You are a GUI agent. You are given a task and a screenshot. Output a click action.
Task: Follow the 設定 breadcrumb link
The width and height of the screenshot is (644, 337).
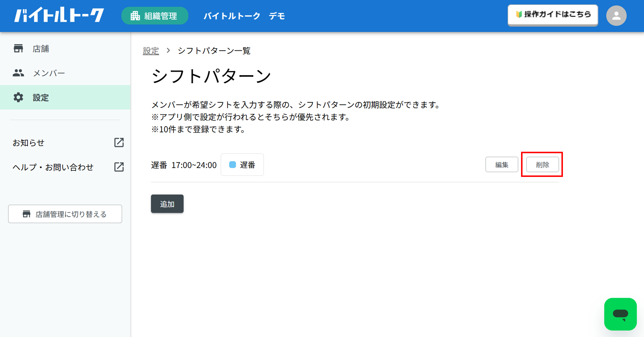point(151,51)
